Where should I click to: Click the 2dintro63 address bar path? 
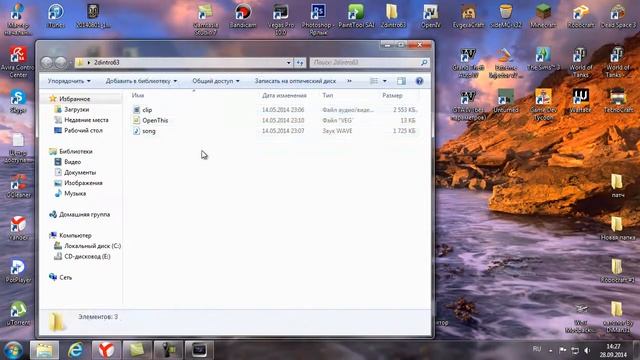[107, 62]
